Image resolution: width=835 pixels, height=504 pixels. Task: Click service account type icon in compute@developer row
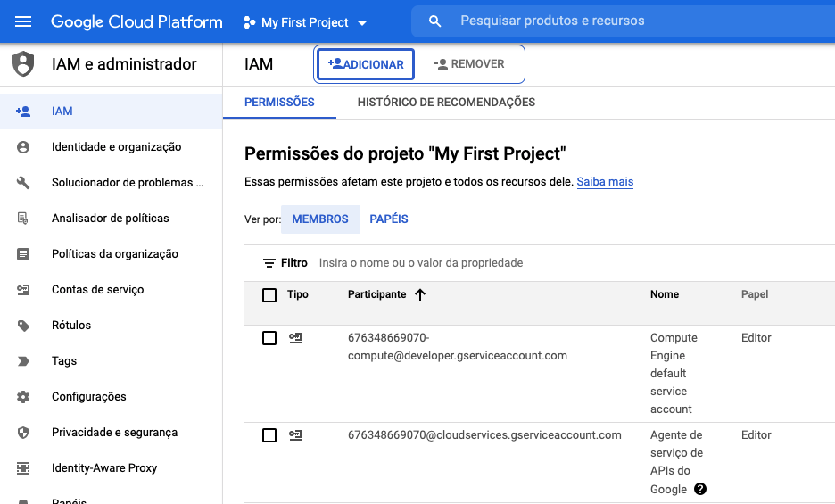[295, 338]
